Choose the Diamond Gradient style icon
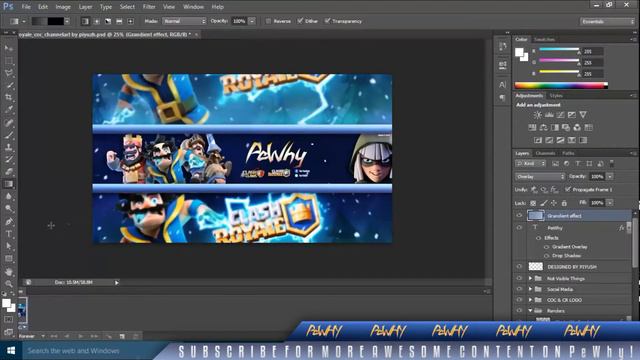 pyautogui.click(x=131, y=21)
